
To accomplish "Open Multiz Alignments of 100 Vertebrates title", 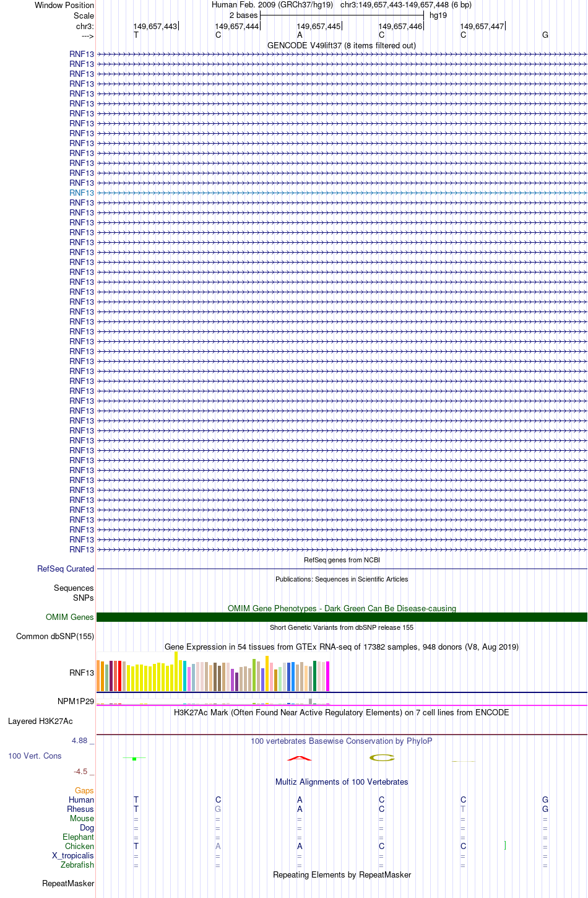I will pyautogui.click(x=342, y=782).
